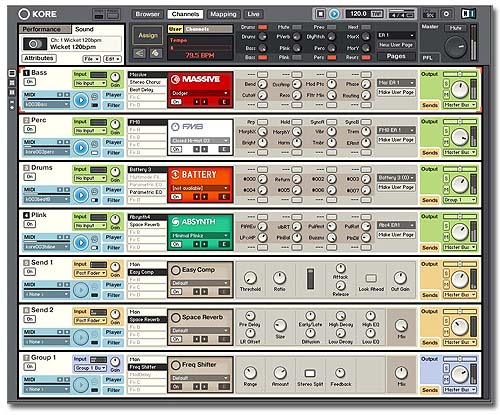This screenshot has height=415, width=500.
Task: Open the Drums output Group 1 dropdown
Action: 460,200
